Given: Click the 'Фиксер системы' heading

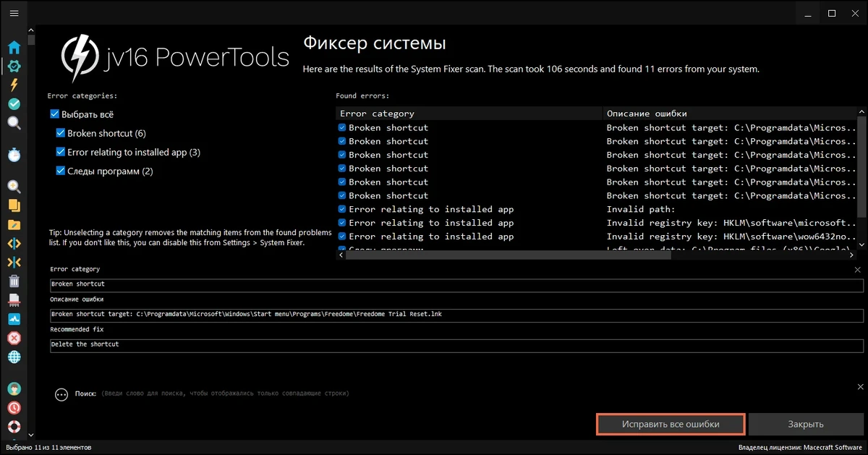Looking at the screenshot, I should [x=374, y=43].
